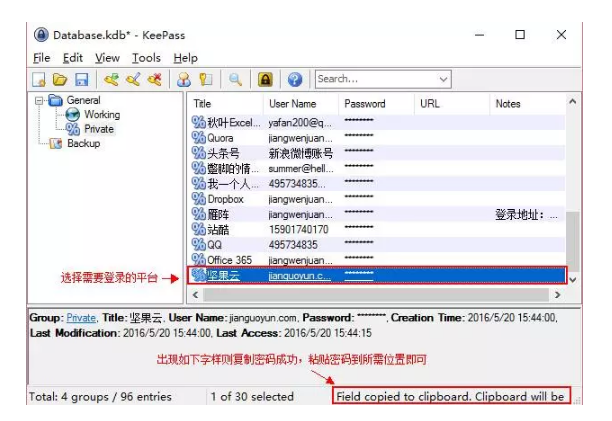612x421 pixels.
Task: Open help with the question mark icon
Action: coord(295,80)
